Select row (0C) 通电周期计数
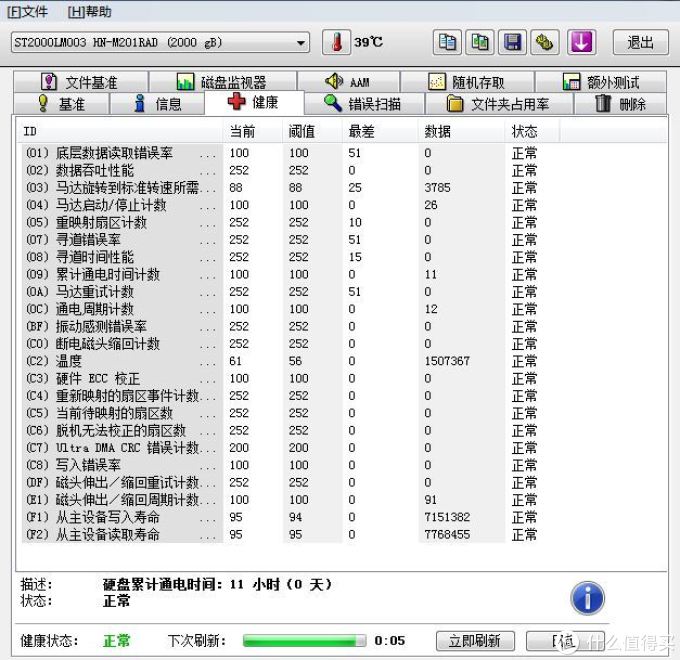Image resolution: width=680 pixels, height=660 pixels. [282, 309]
